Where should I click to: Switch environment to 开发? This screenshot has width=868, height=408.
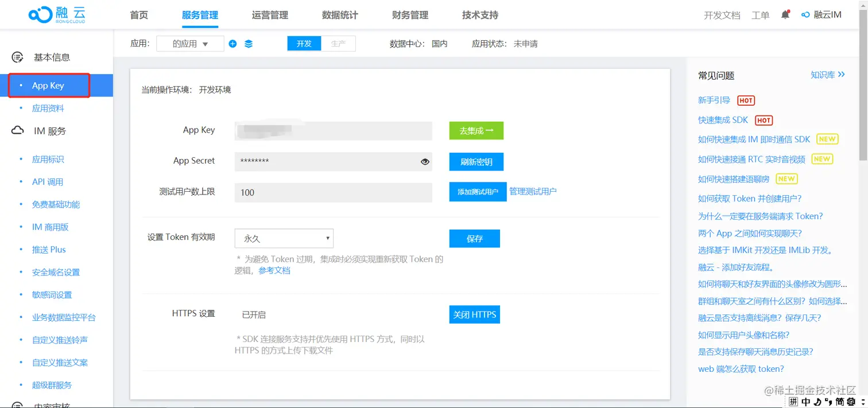tap(304, 44)
